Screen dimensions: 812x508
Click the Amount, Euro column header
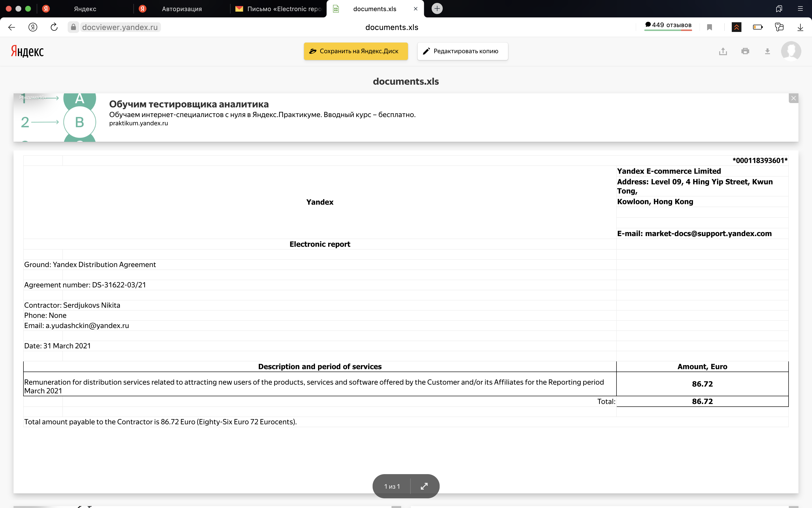pyautogui.click(x=702, y=366)
